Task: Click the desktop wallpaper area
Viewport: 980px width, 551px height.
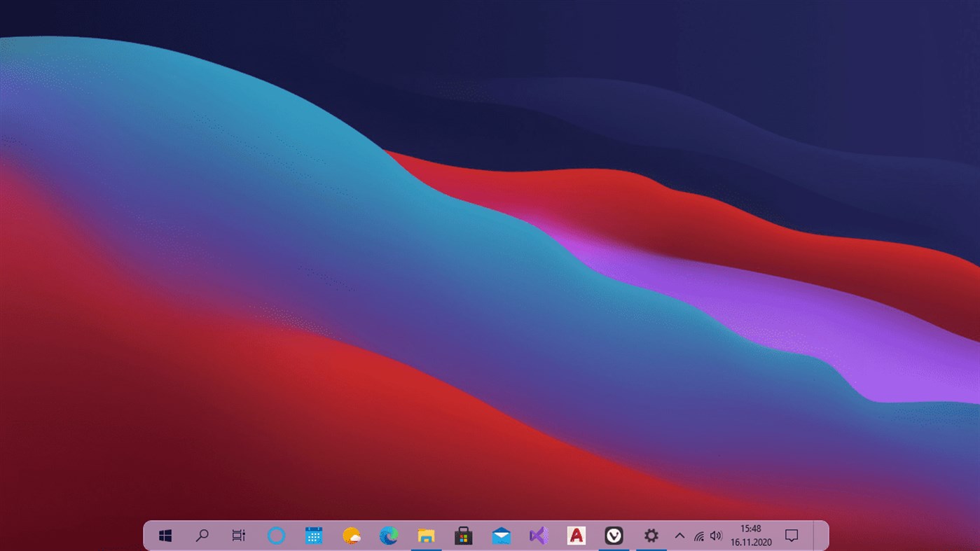Action: 490,245
